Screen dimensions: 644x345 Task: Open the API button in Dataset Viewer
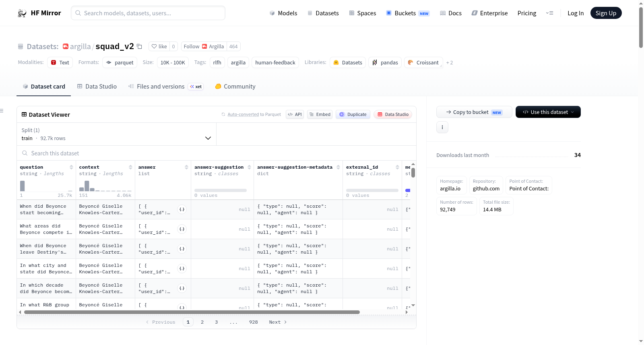295,114
